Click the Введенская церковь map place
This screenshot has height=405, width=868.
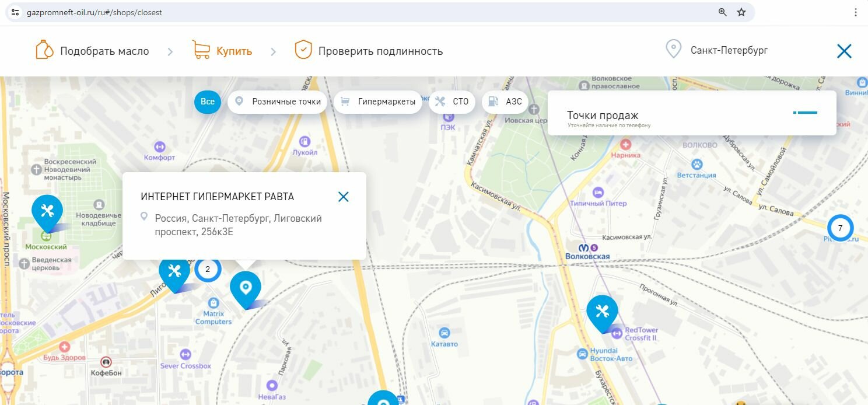click(24, 264)
